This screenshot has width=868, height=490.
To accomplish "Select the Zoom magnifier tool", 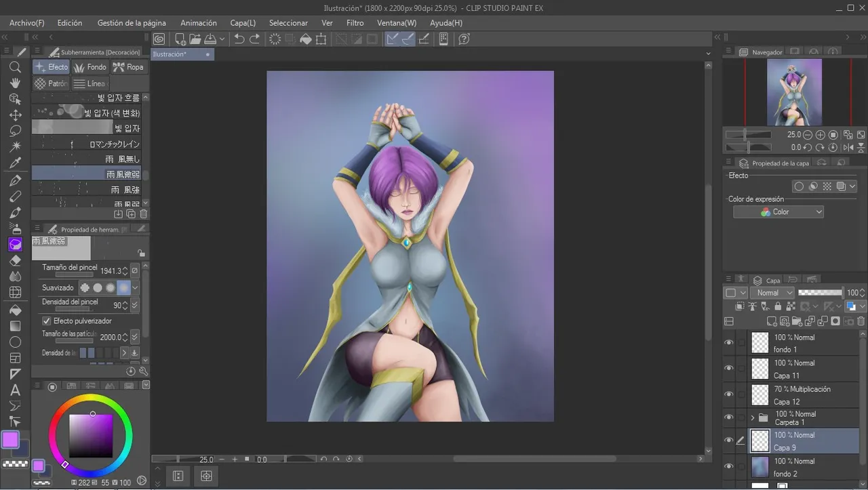I will coord(15,67).
